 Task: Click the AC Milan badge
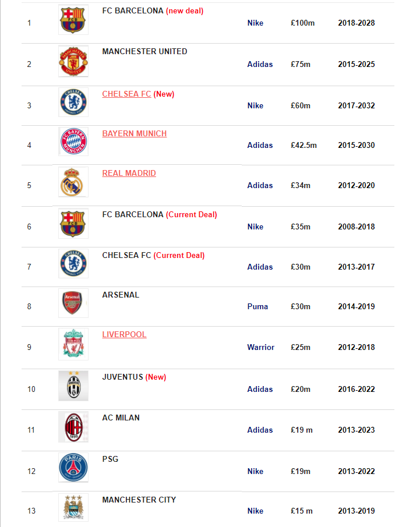click(73, 426)
